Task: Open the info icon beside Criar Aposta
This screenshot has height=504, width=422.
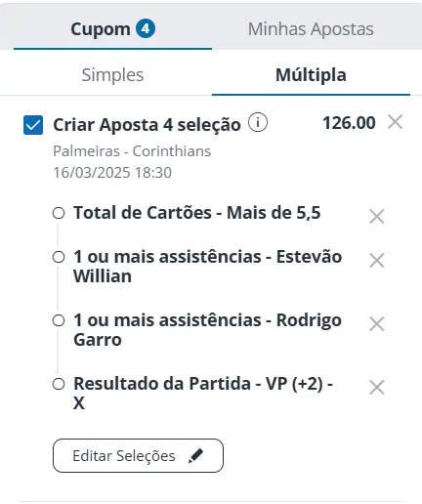Action: [258, 123]
